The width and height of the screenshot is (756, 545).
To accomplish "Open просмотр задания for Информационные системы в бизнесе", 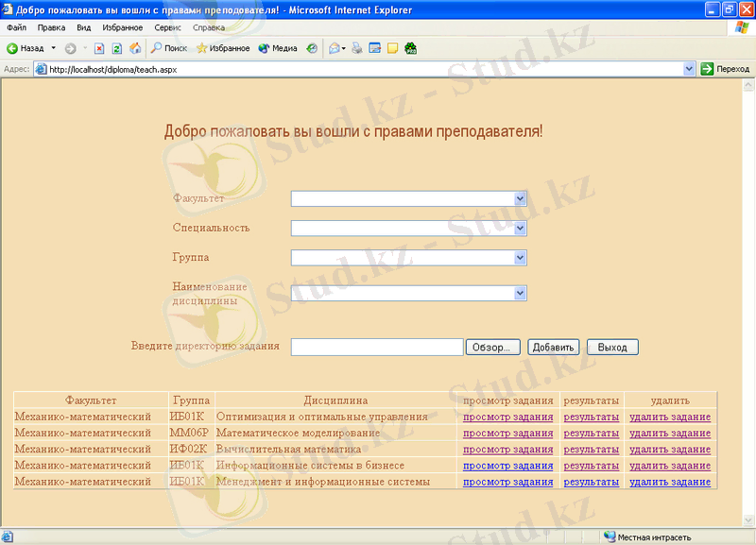I will 507,466.
